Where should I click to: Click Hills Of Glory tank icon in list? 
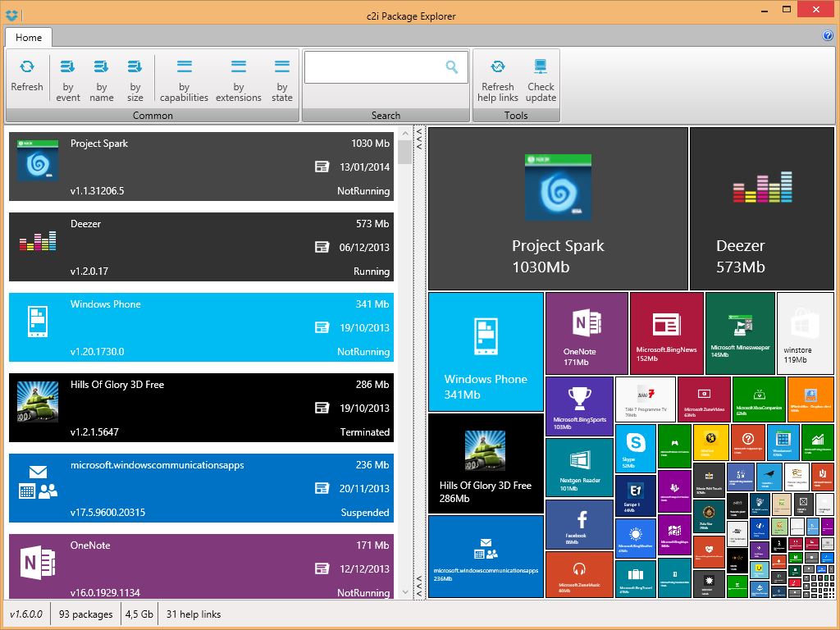point(38,402)
